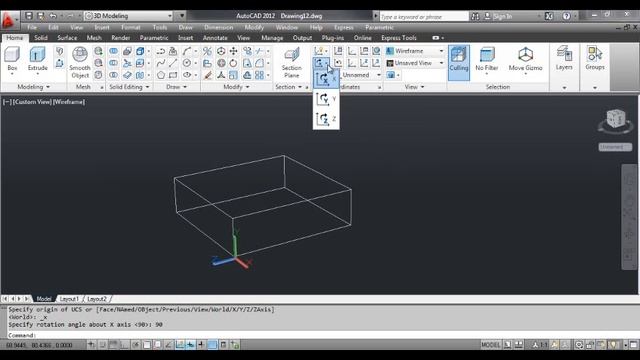
Task: Rotate UCS about the Z axis
Action: (x=326, y=119)
